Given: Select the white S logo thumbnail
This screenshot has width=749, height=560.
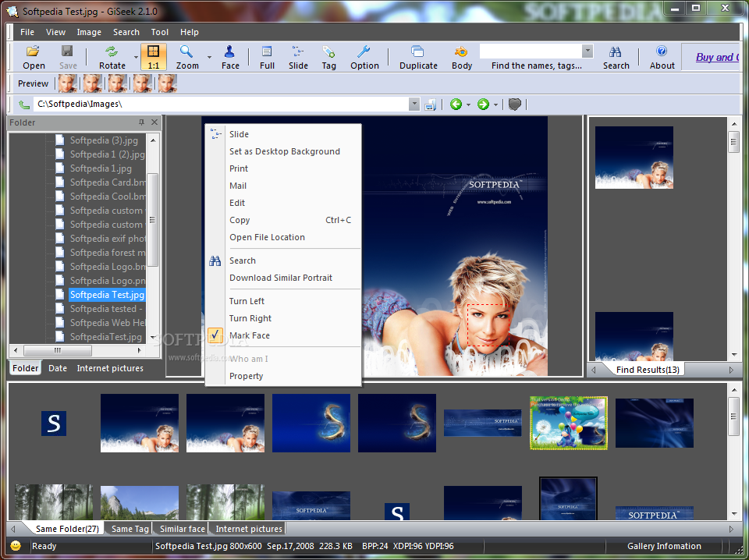Looking at the screenshot, I should (54, 423).
